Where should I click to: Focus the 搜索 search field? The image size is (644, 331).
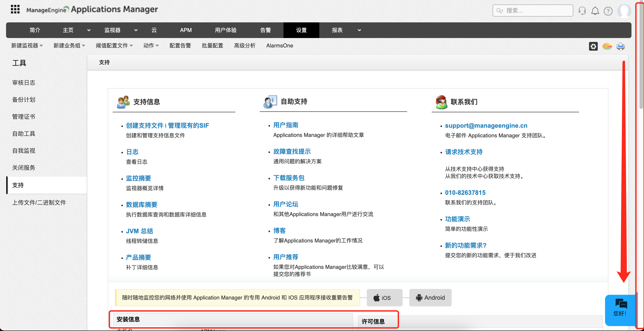(x=533, y=11)
